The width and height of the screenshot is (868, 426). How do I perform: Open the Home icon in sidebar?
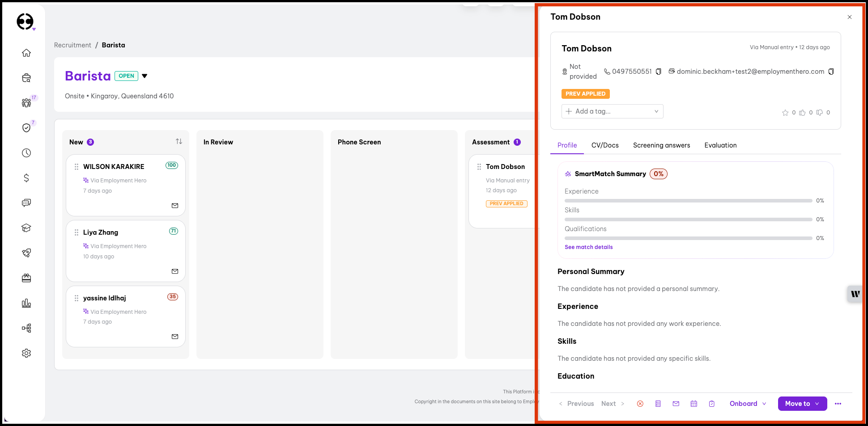point(26,53)
